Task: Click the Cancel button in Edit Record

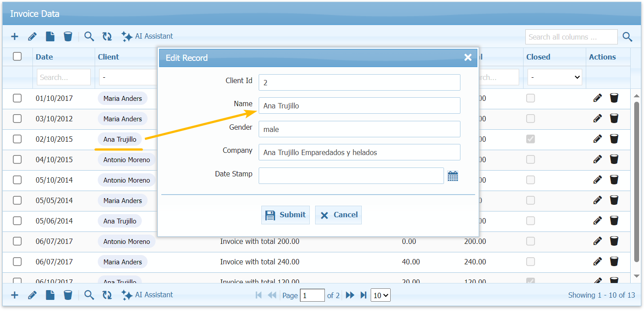Action: coord(338,215)
